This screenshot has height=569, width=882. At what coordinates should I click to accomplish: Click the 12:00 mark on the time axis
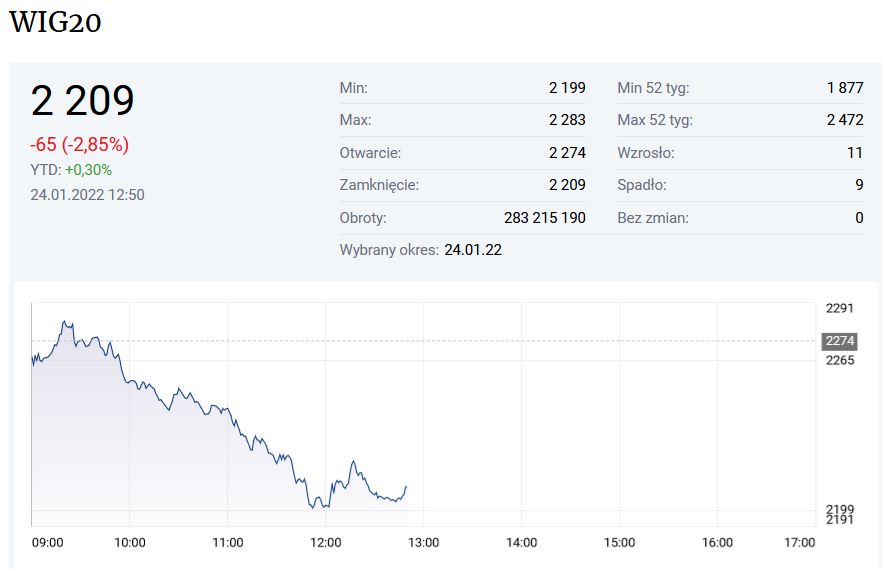click(x=326, y=542)
